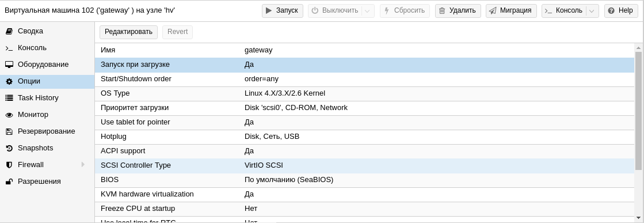Expand the Firewall submenu arrow
The width and height of the screenshot is (644, 223).
[x=83, y=165]
